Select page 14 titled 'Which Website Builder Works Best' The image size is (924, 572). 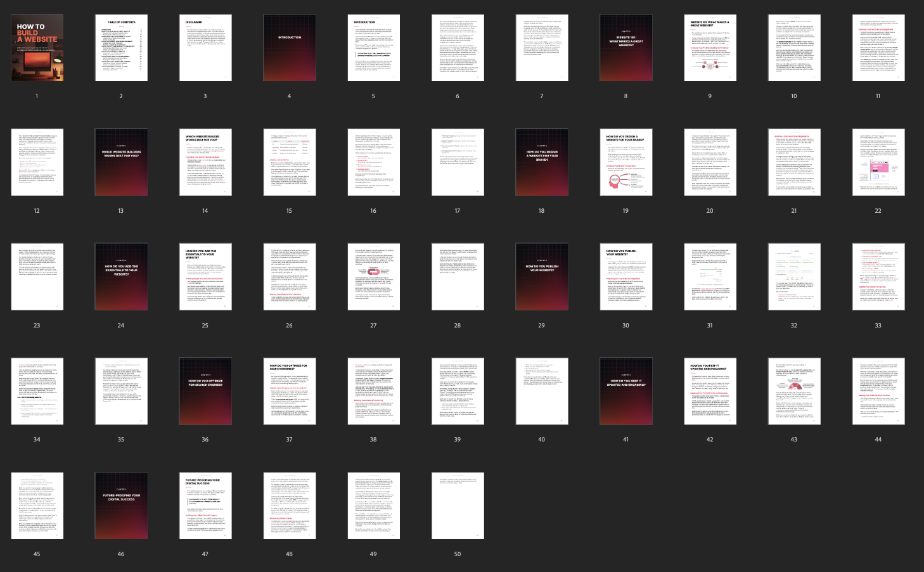click(x=205, y=162)
